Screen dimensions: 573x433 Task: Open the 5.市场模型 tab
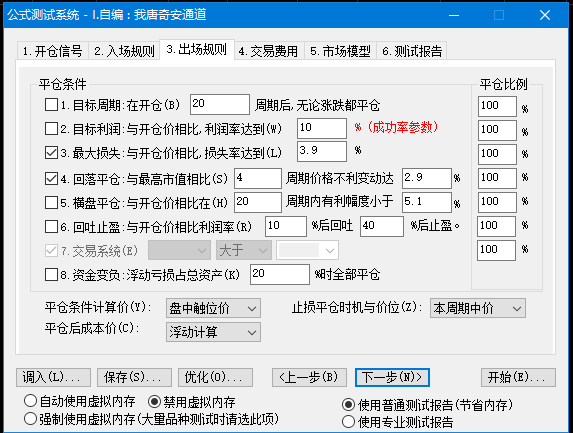(340, 51)
